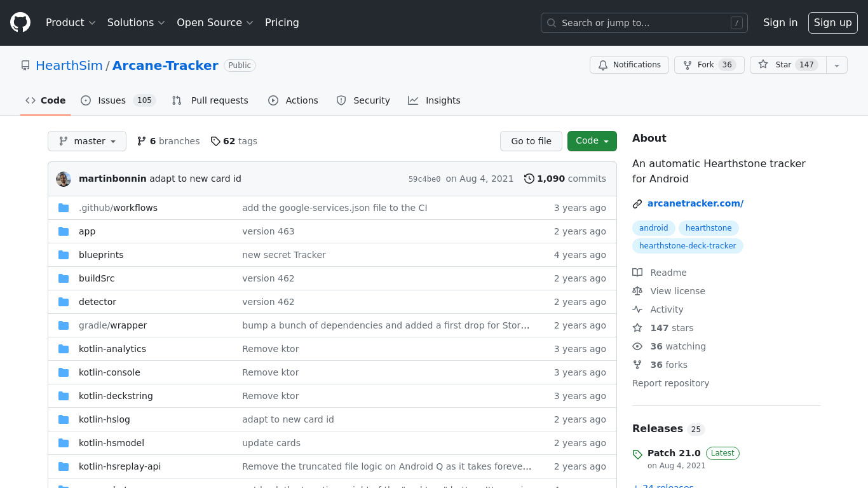Viewport: 868px width, 488px height.
Task: Switch to the Security tab
Action: point(363,100)
